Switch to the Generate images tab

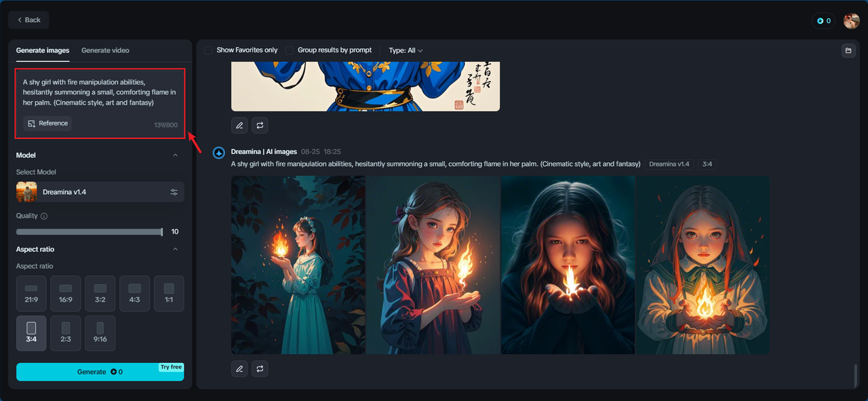click(x=43, y=50)
